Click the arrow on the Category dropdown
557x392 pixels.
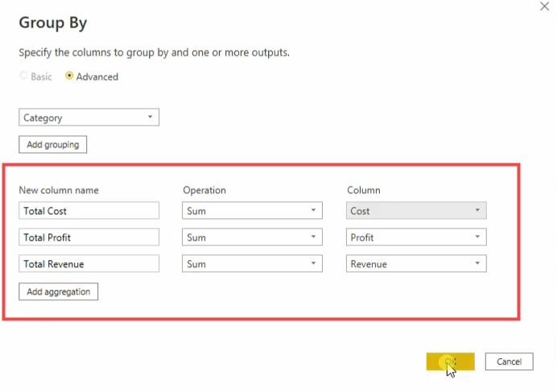[x=151, y=118]
